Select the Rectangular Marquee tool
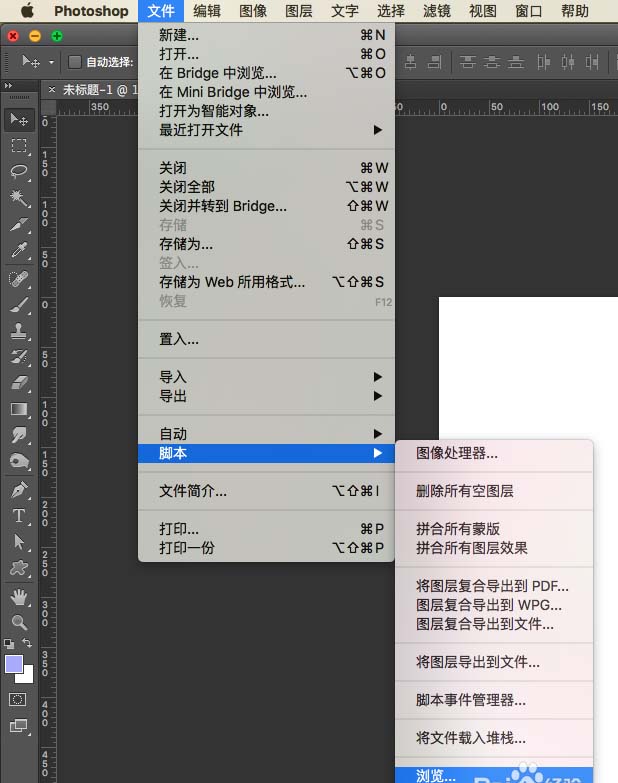Viewport: 618px width, 783px height. click(x=19, y=146)
